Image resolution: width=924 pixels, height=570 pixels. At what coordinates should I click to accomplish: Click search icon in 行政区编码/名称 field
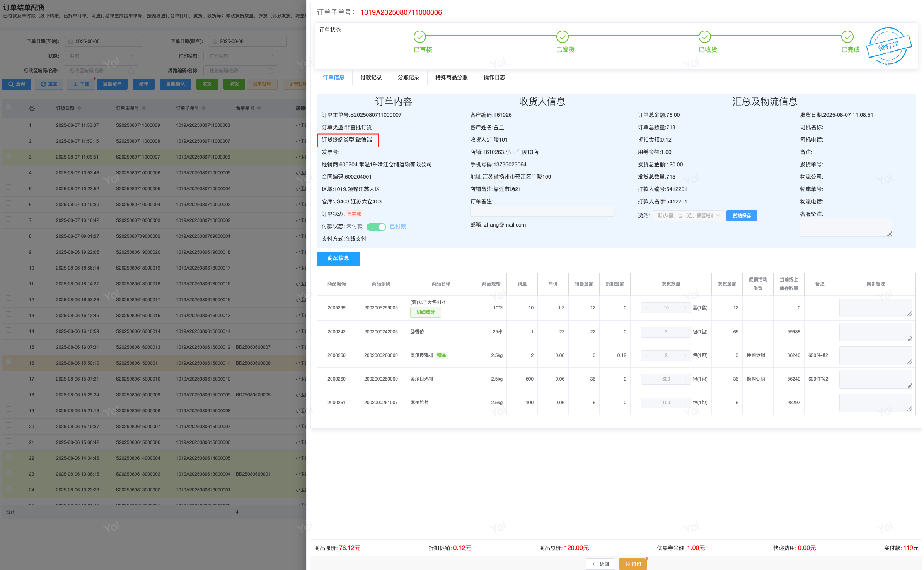pyautogui.click(x=131, y=71)
